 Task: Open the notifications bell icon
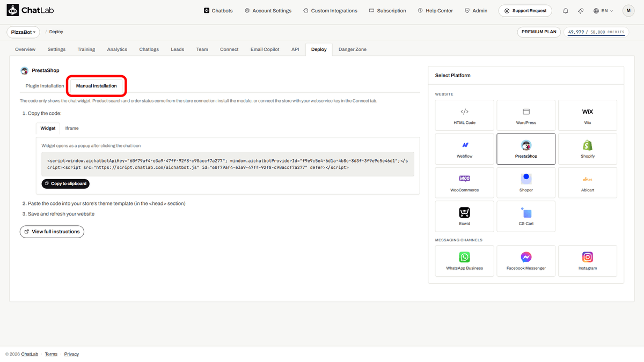click(x=566, y=11)
